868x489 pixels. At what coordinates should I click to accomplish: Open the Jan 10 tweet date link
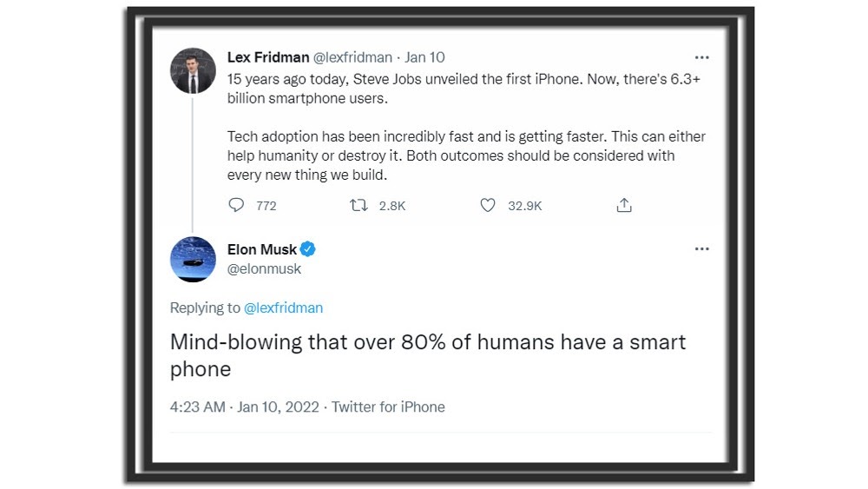[x=424, y=57]
